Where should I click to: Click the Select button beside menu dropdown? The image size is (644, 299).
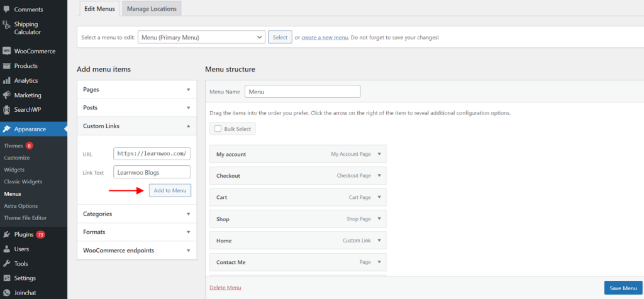[280, 37]
